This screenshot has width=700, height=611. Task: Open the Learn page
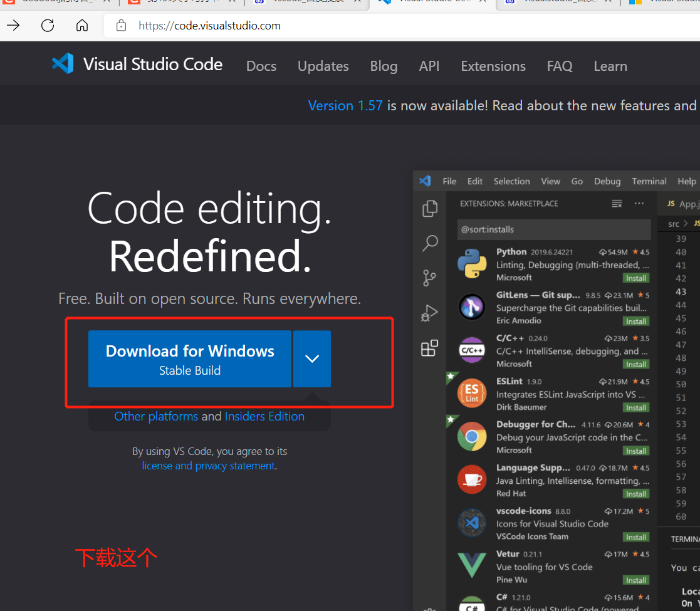tap(610, 66)
